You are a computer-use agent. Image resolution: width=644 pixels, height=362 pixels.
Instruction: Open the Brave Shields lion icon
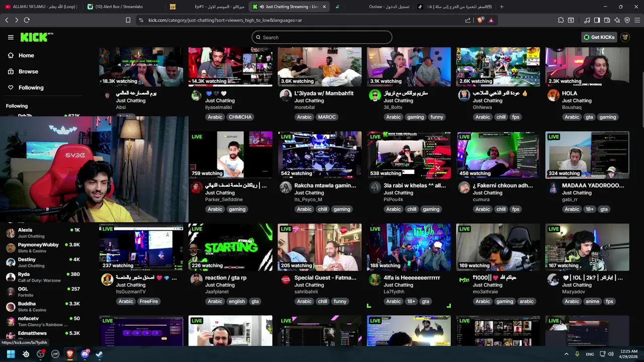(480, 20)
